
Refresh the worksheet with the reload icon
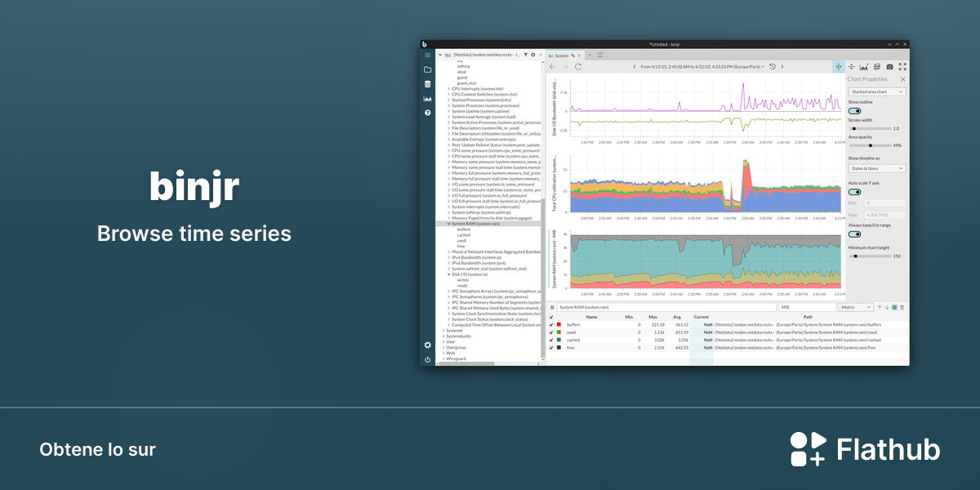578,66
